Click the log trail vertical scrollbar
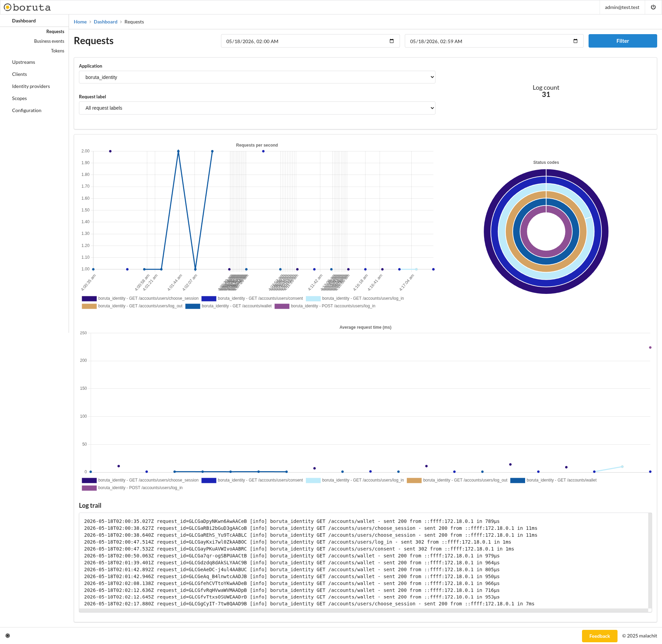This screenshot has height=644, width=662. click(650, 561)
